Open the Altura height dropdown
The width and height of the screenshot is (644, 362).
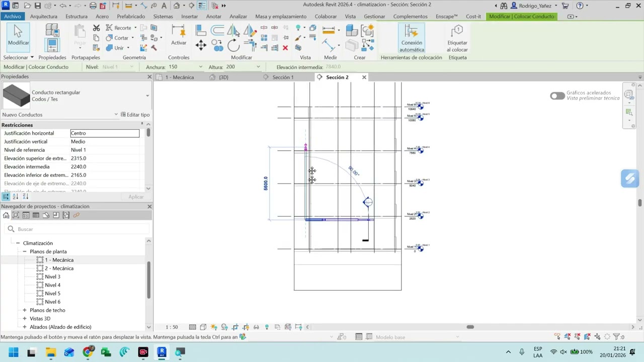pos(259,67)
